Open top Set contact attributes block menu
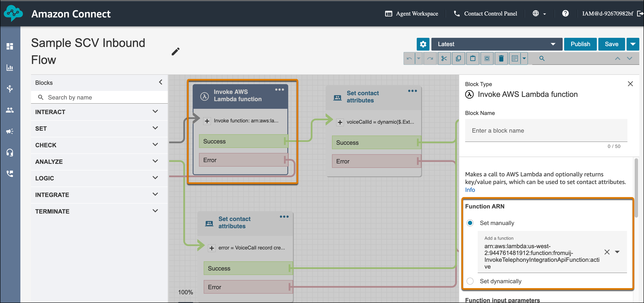Viewport: 644px width, 303px height. [412, 91]
